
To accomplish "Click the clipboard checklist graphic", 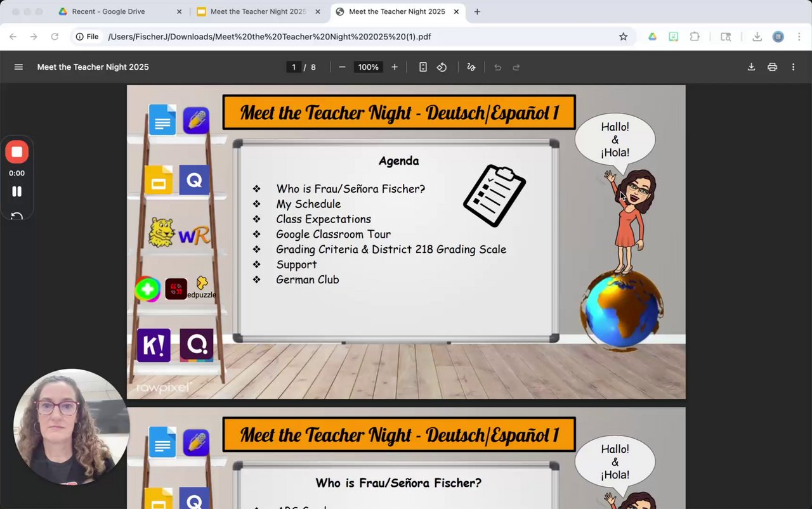I will coord(495,195).
